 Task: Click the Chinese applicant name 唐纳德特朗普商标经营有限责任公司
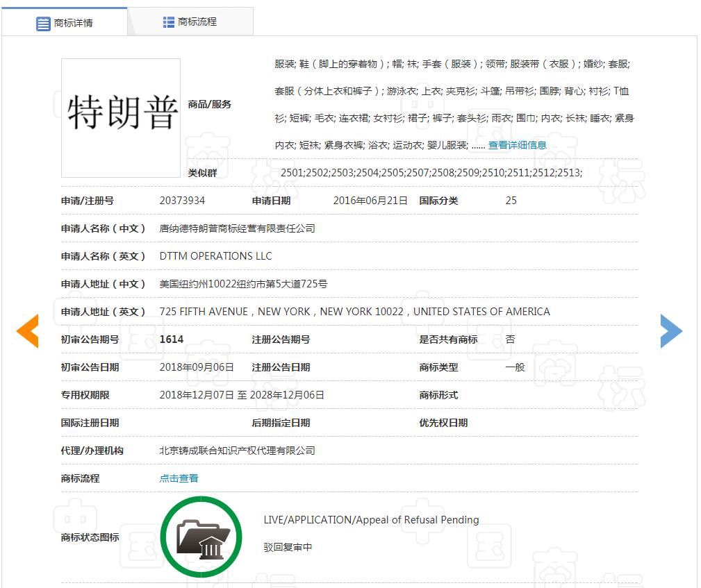[237, 228]
